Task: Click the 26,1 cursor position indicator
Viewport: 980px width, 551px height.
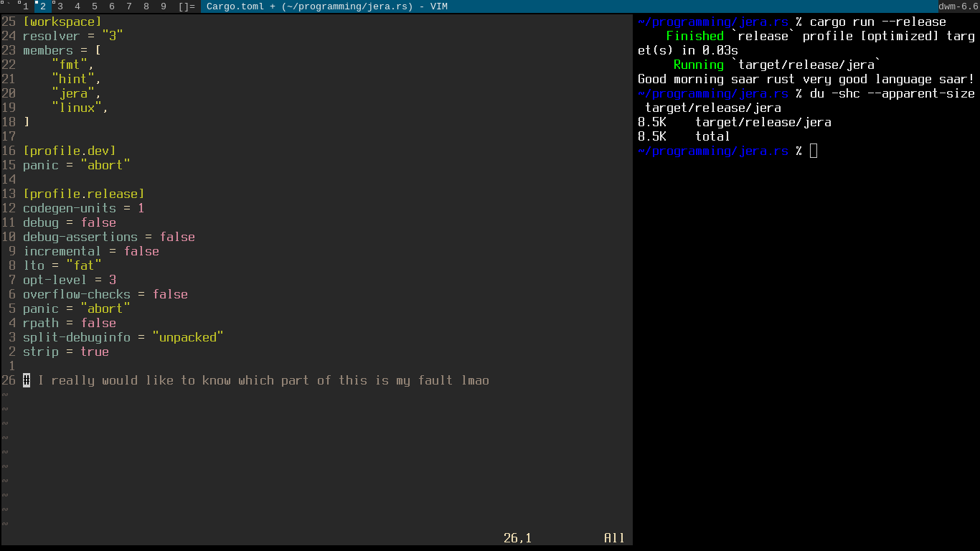Action: point(518,538)
